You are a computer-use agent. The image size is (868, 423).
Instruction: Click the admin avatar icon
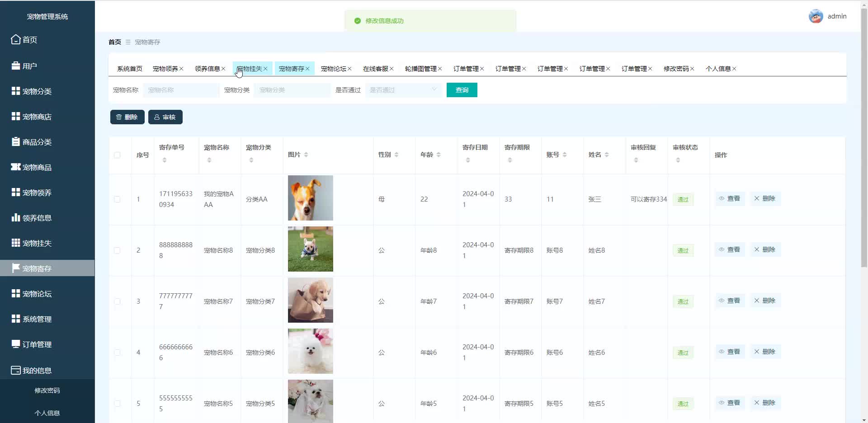(816, 16)
